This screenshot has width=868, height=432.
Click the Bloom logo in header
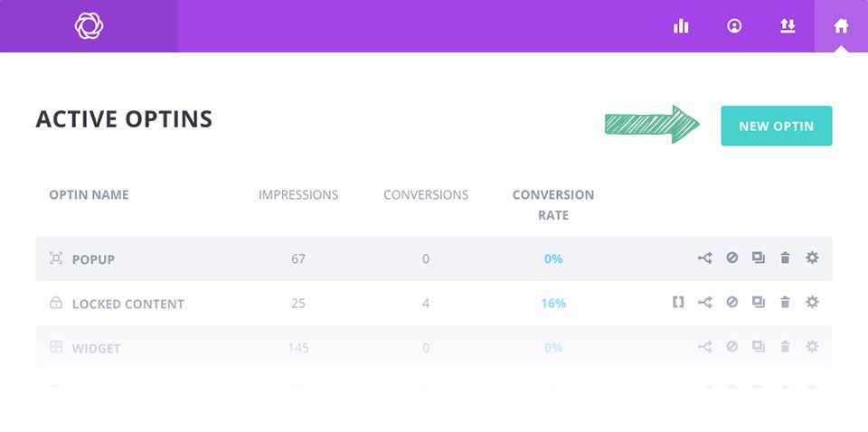(x=89, y=26)
